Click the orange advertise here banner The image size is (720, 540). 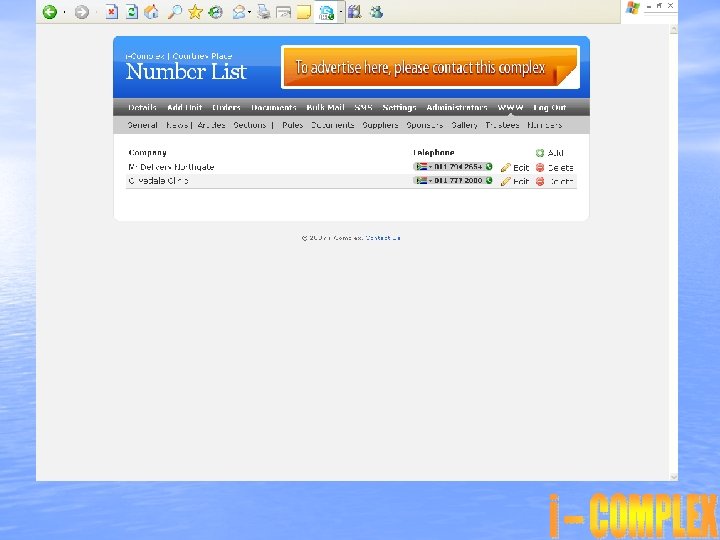tap(430, 67)
